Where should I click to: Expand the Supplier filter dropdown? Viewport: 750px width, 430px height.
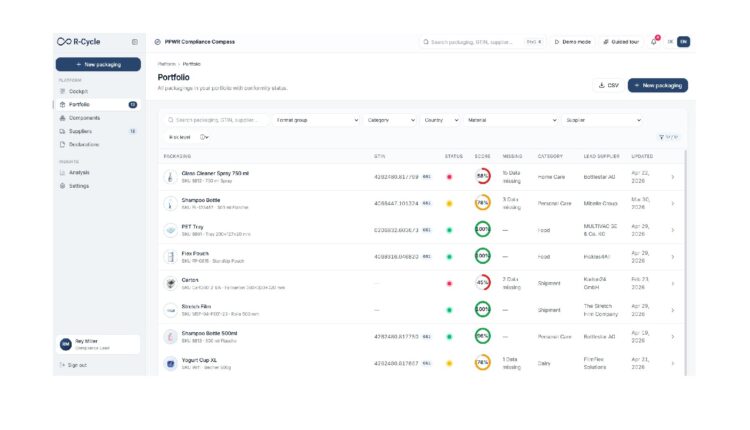click(x=603, y=120)
